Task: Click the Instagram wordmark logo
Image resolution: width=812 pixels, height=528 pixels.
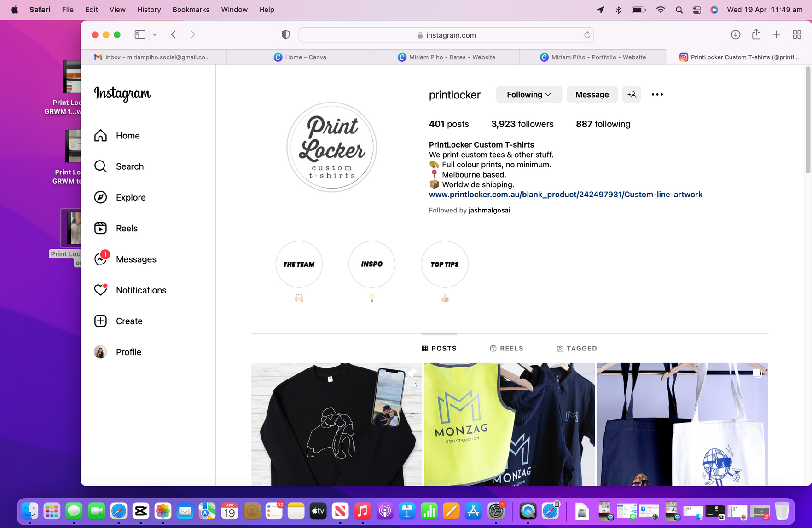Action: point(122,93)
